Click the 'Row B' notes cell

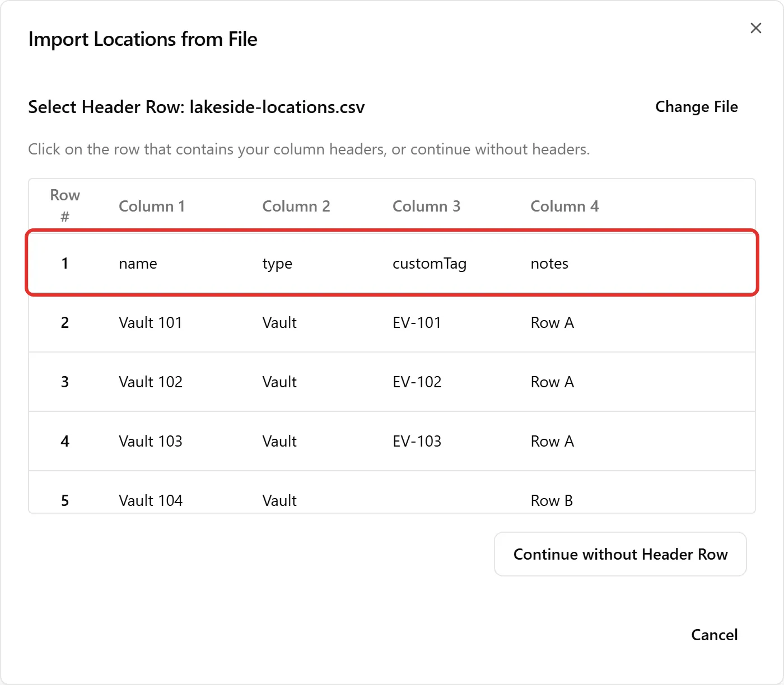point(552,501)
